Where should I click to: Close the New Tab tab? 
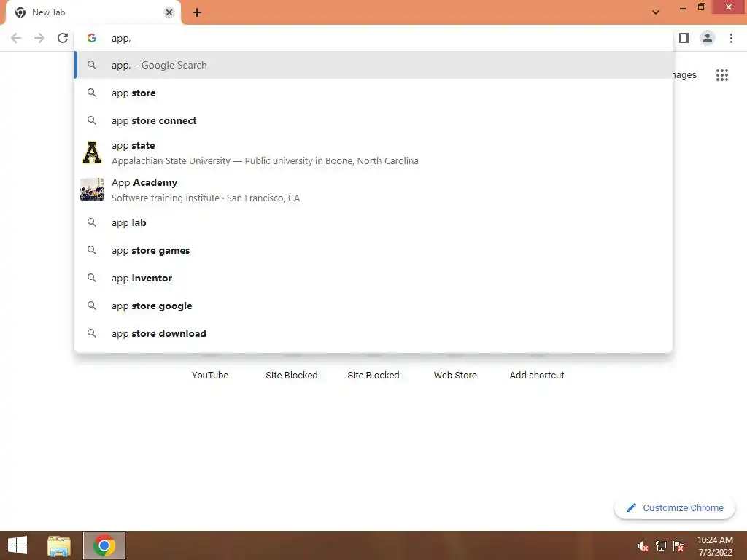point(169,12)
